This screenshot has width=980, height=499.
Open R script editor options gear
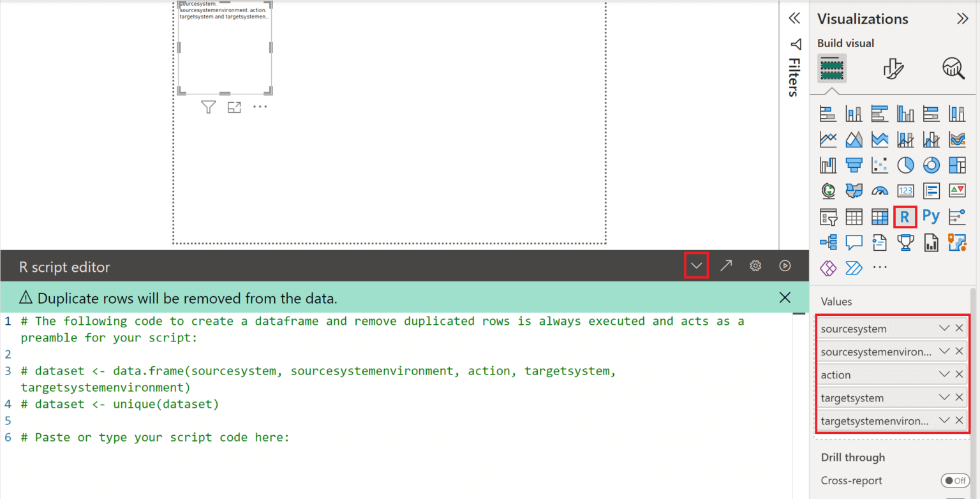click(x=755, y=265)
